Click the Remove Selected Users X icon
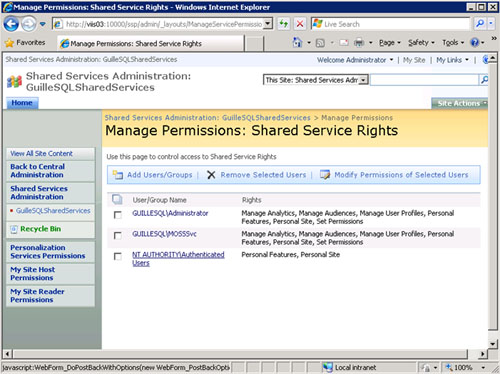The image size is (500, 374). coord(211,175)
